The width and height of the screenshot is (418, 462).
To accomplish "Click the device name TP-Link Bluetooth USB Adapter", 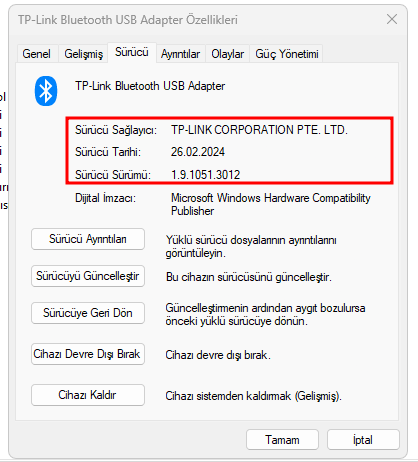I will coord(150,86).
